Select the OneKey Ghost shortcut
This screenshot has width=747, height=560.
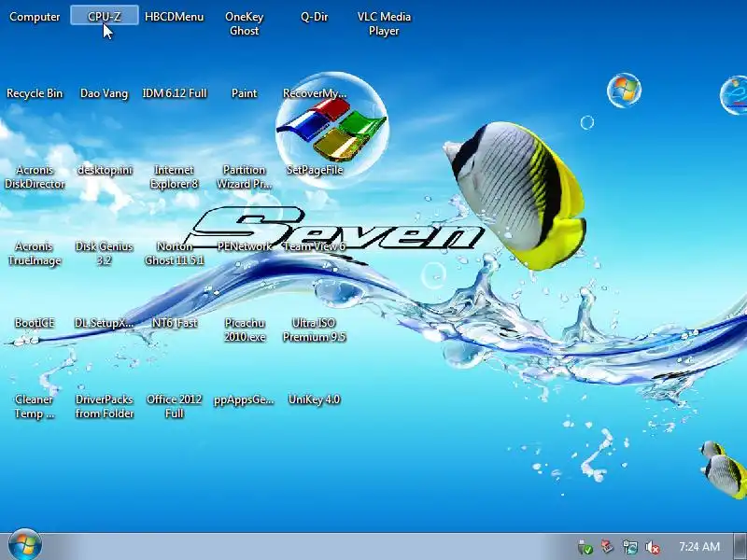pos(245,23)
